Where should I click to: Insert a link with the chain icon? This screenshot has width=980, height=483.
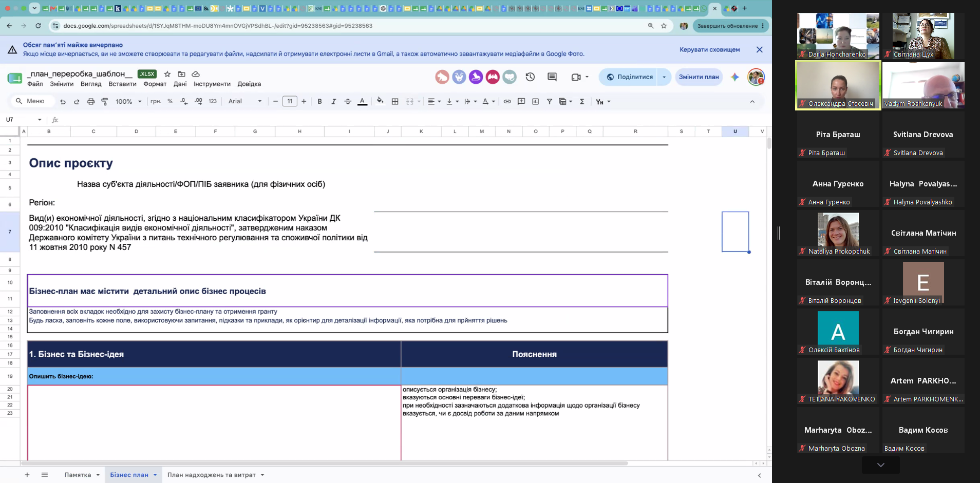(507, 101)
